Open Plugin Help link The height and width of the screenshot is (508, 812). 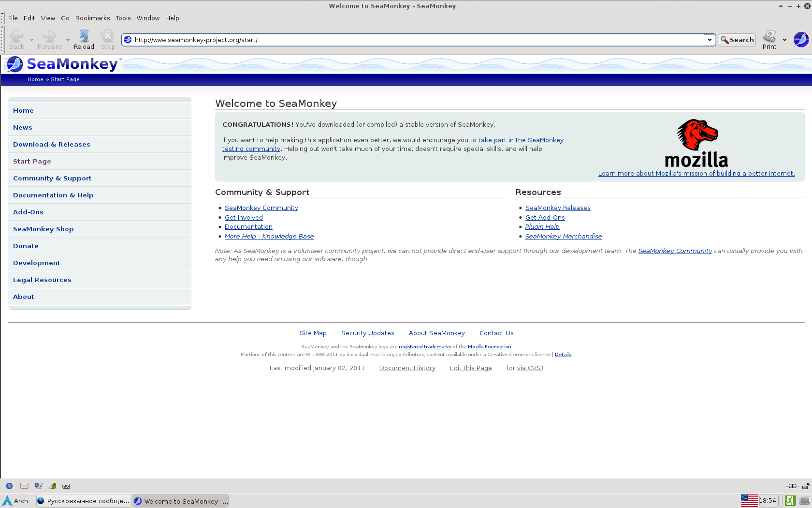[542, 226]
